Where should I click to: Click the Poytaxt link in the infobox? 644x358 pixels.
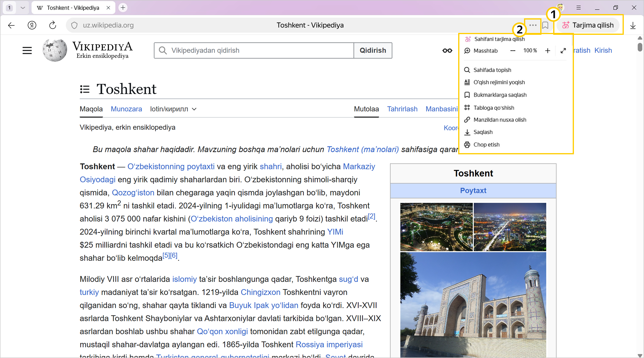(473, 191)
